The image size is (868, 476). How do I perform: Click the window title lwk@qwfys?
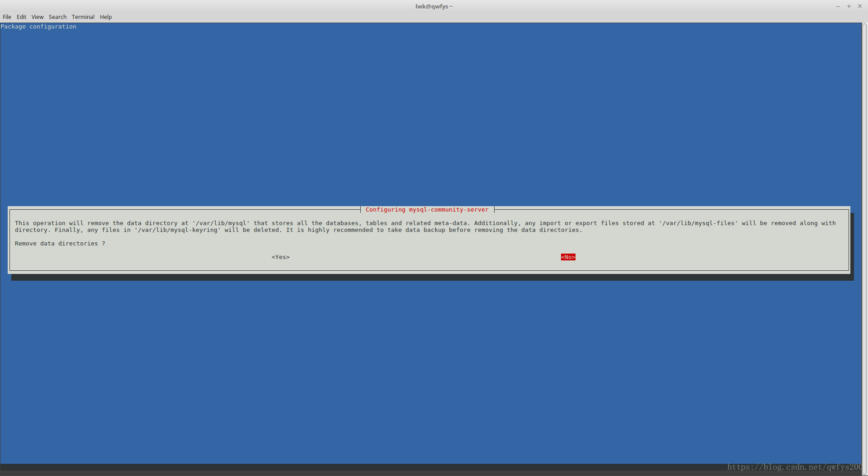[x=434, y=6]
